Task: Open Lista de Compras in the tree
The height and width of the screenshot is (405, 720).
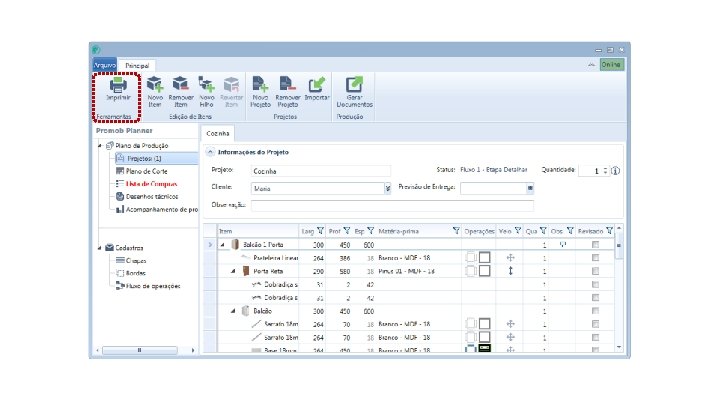Action: pyautogui.click(x=151, y=184)
